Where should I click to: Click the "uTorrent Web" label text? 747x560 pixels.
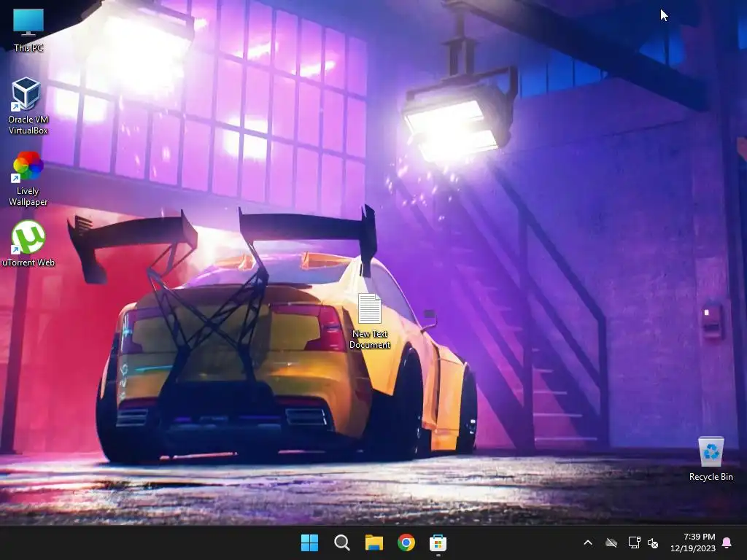[28, 262]
